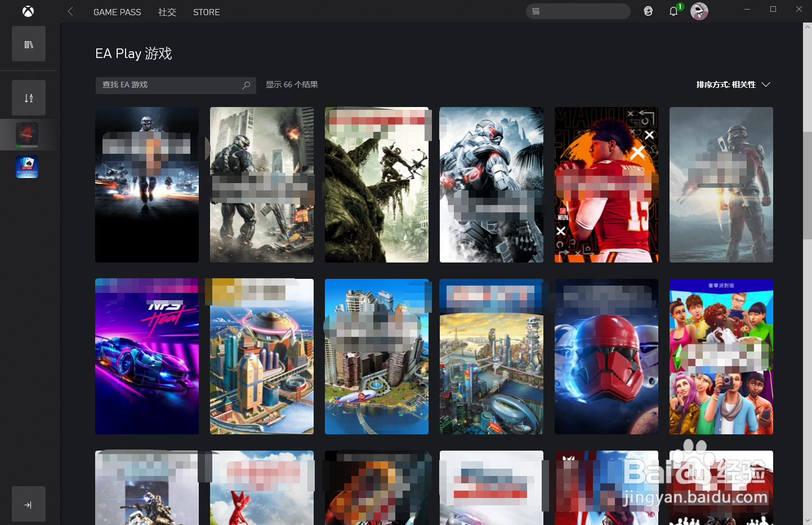Click the top search box

coord(578,11)
